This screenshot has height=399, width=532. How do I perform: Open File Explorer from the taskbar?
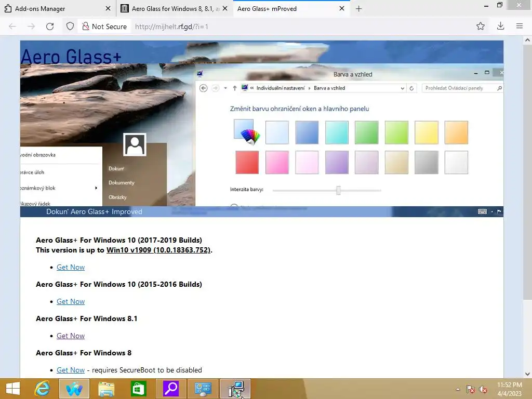point(106,389)
